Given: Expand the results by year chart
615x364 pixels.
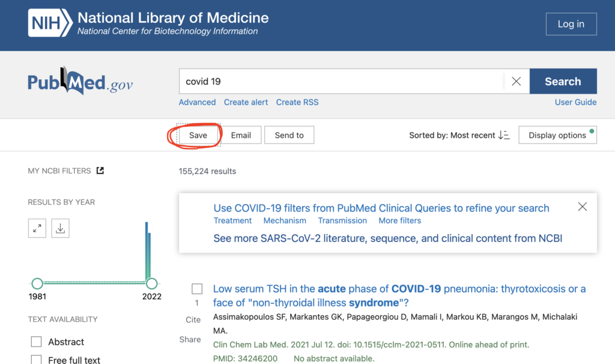Looking at the screenshot, I should coord(37,228).
